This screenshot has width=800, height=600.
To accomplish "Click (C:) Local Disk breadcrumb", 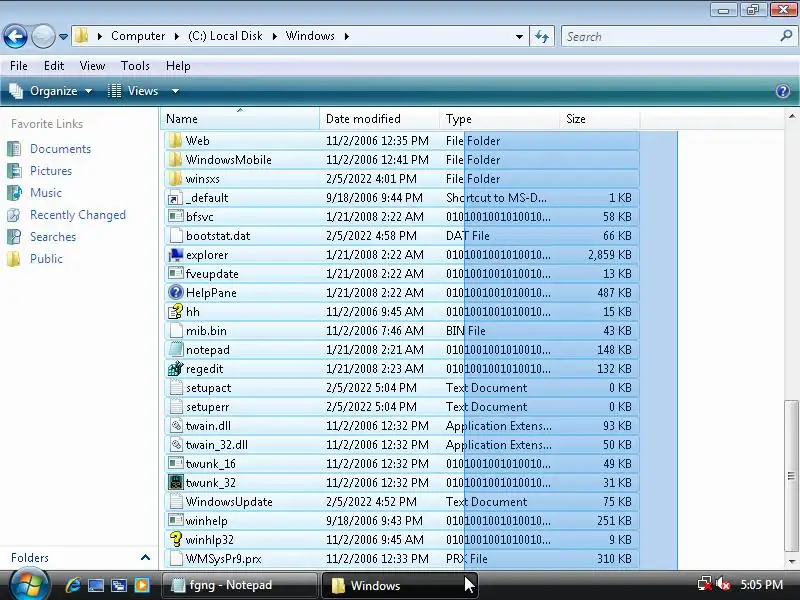I will [x=225, y=36].
